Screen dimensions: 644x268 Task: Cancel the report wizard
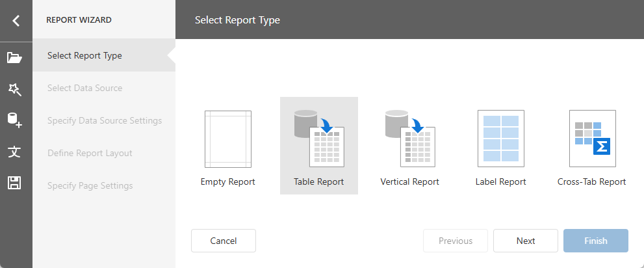(224, 241)
